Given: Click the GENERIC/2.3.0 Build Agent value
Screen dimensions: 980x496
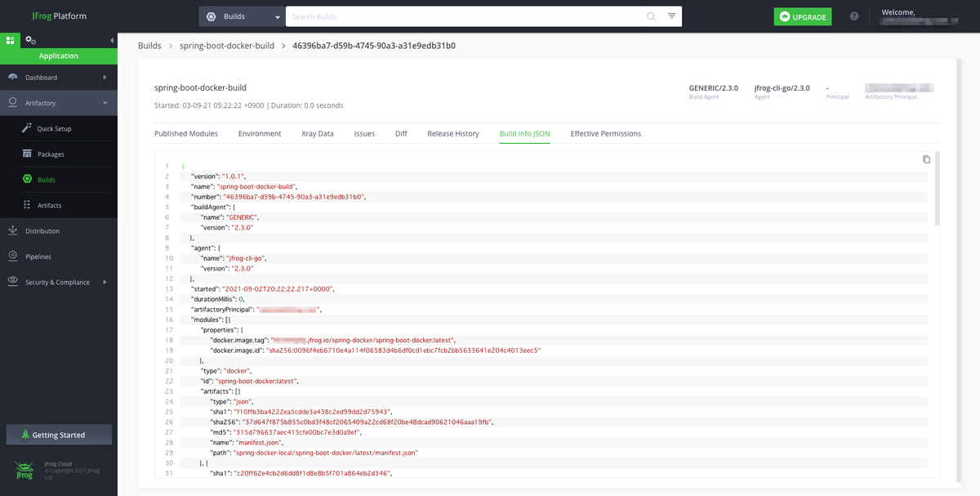Looking at the screenshot, I should tap(714, 87).
